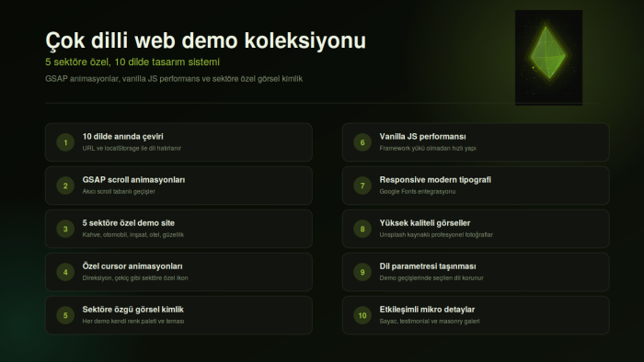Click the number 8 badge

coord(362,229)
